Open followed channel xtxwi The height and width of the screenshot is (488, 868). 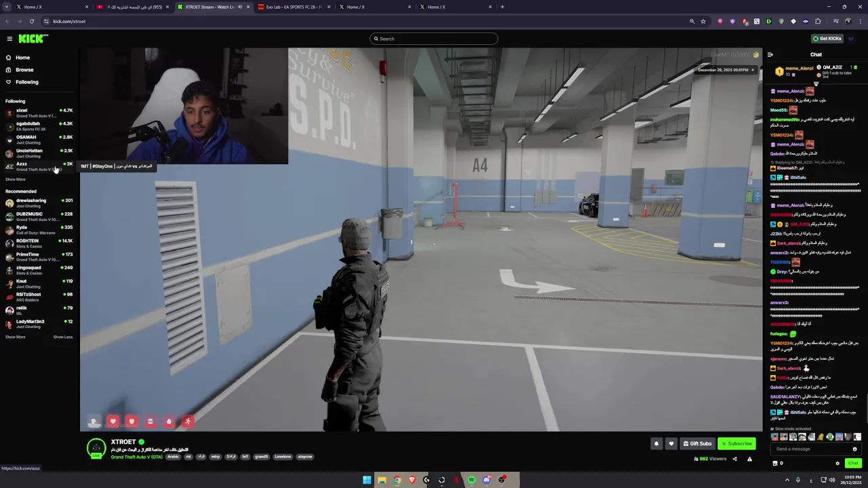pos(39,113)
